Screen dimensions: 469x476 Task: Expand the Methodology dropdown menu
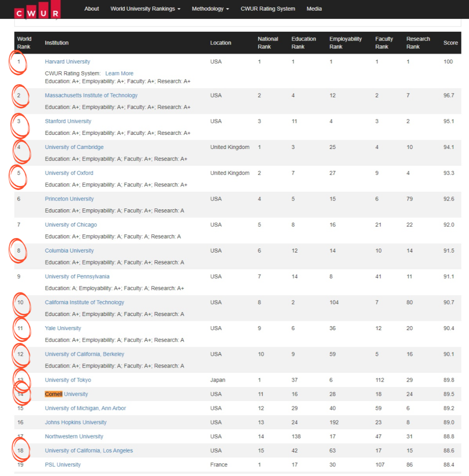pos(210,9)
